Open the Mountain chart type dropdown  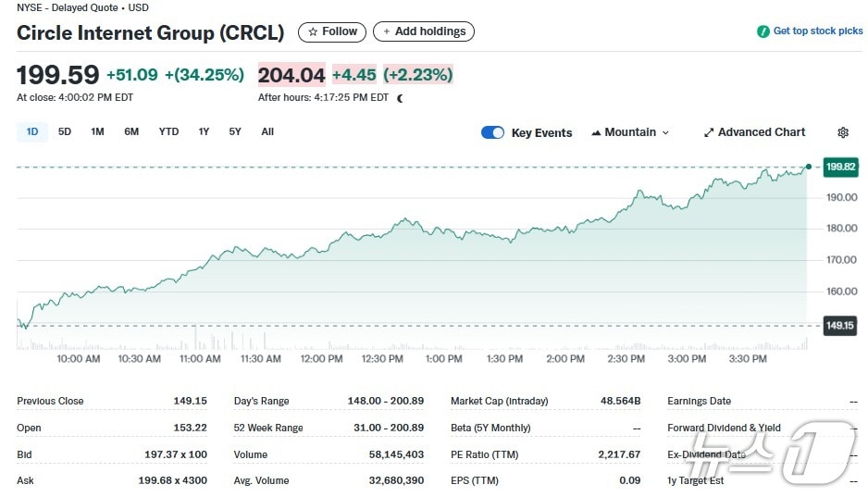click(630, 132)
